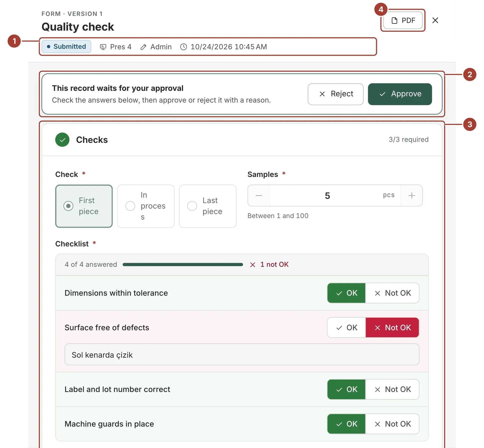
Task: Click the 'Between 1 and 100' hint text
Action: pos(278,216)
